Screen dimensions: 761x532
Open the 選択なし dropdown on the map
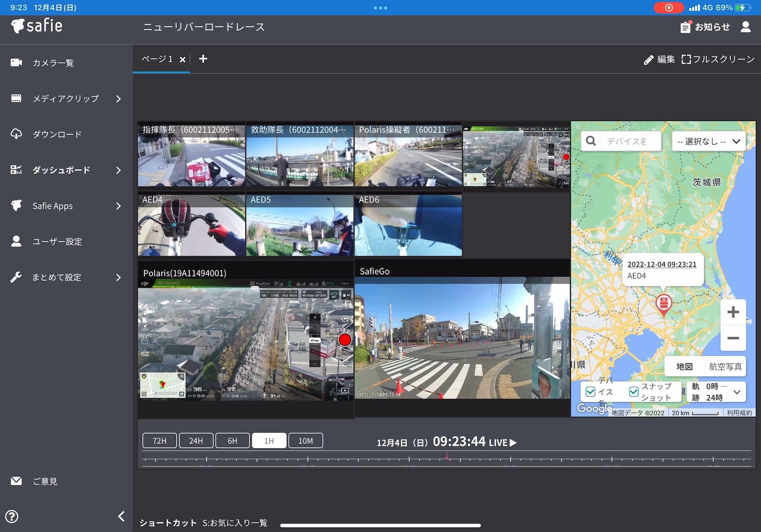708,142
